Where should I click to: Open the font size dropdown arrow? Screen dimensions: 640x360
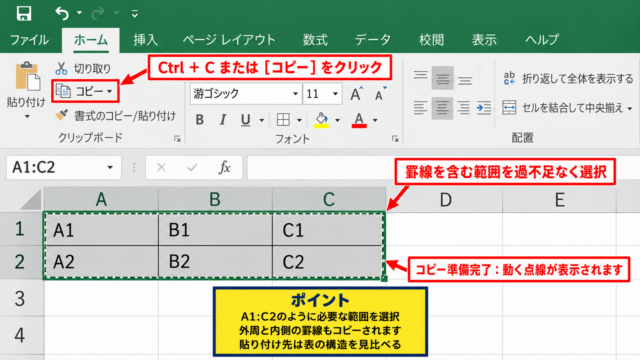pyautogui.click(x=335, y=94)
